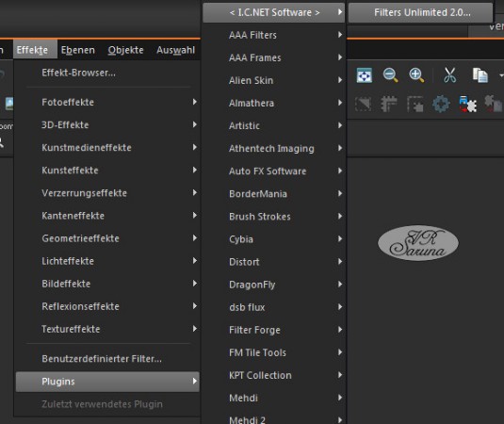This screenshot has width=504, height=424.
Task: Expand the Geometrieeffekte submenu arrow
Action: point(194,237)
